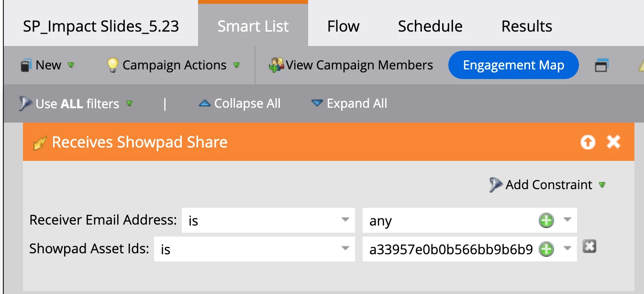Open the Add Constraint dropdown

click(548, 185)
